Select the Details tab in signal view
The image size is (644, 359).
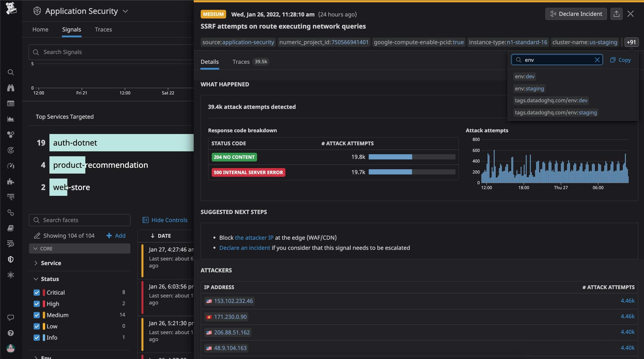click(x=210, y=62)
